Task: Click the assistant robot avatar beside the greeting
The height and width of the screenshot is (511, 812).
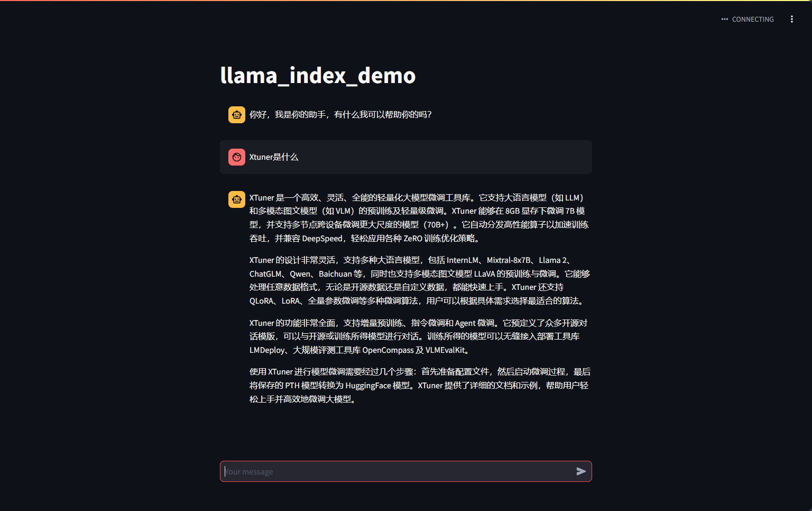Action: (x=237, y=115)
